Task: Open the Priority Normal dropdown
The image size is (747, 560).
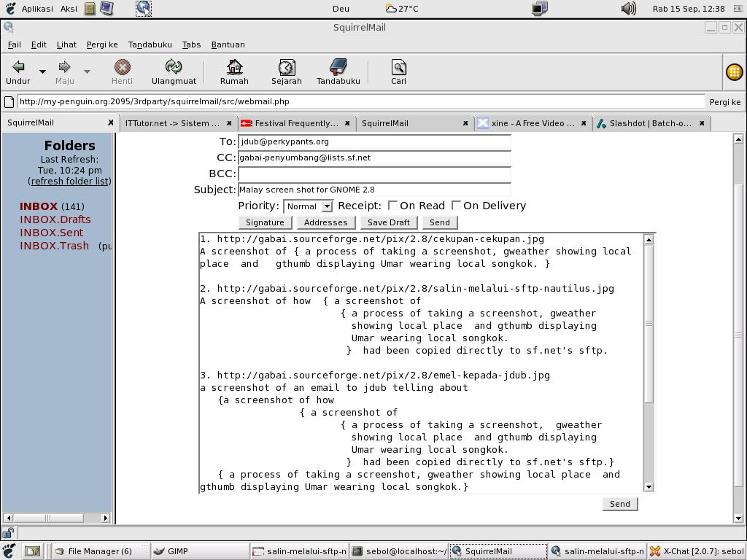Action: [308, 206]
